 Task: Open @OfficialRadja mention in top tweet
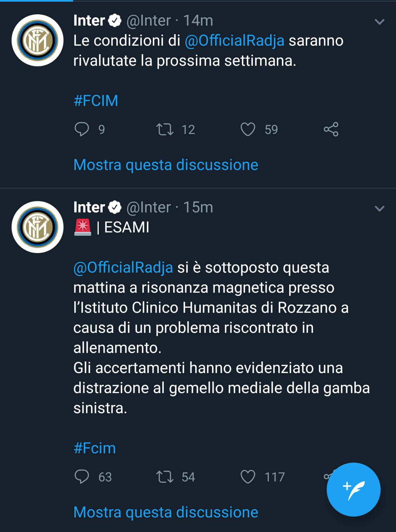tap(234, 41)
